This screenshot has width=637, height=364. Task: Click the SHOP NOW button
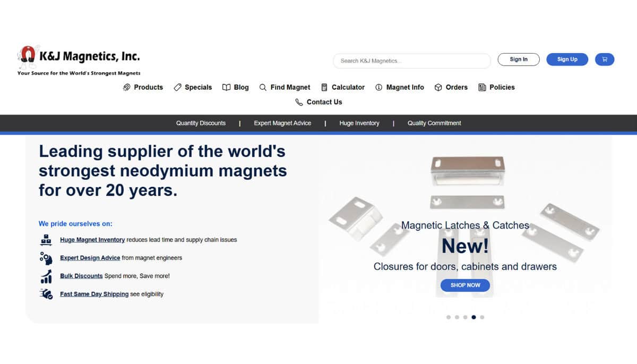[465, 285]
